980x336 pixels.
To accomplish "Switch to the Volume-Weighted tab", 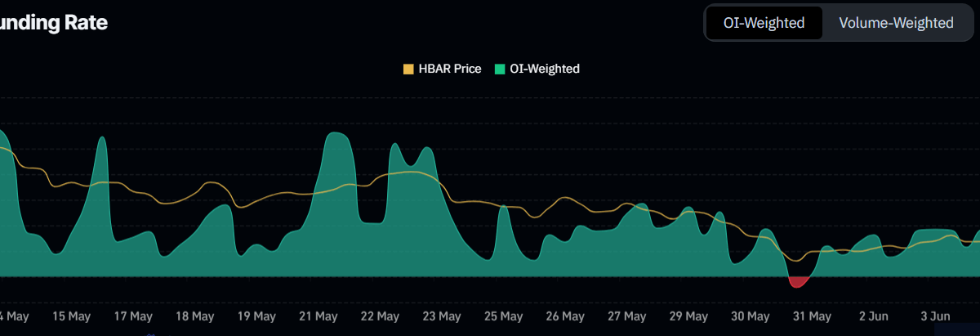I will (896, 23).
